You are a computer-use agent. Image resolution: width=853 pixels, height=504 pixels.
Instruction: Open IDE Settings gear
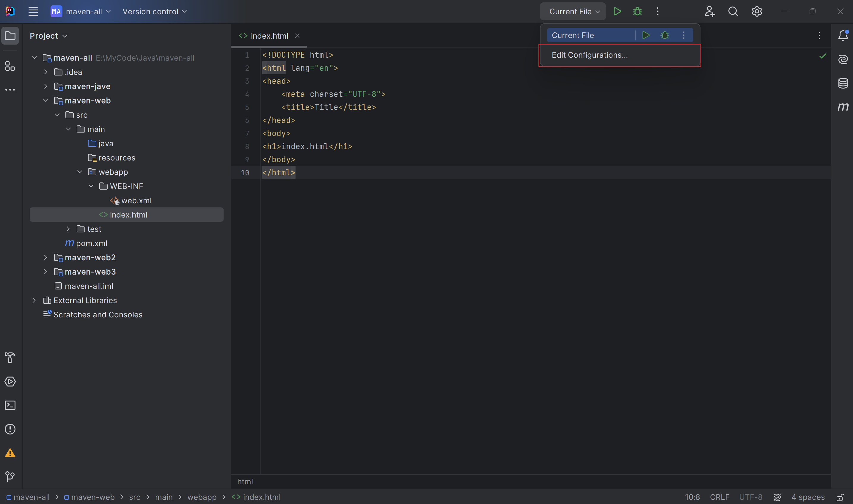[757, 11]
